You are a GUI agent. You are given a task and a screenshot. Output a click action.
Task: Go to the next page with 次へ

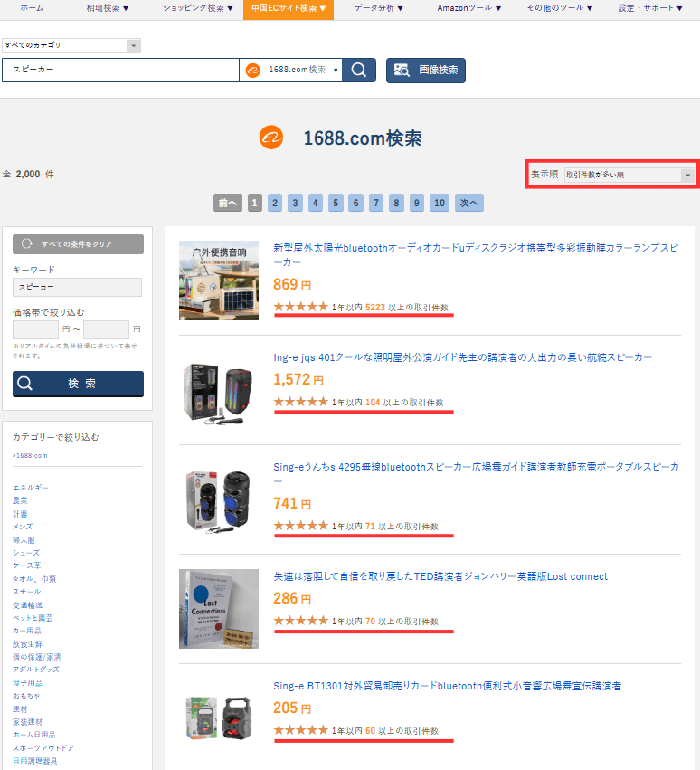coord(468,203)
